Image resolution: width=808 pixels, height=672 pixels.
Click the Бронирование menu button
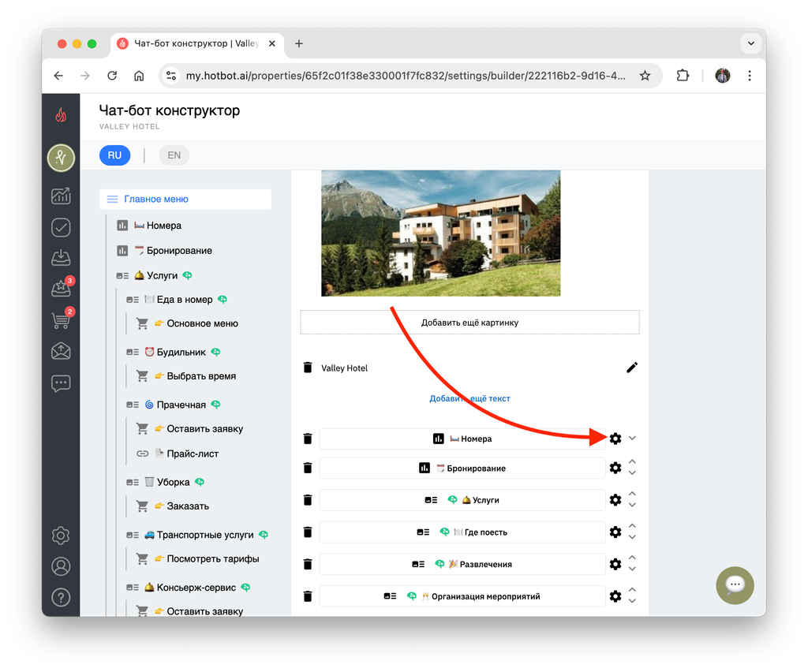pos(462,468)
